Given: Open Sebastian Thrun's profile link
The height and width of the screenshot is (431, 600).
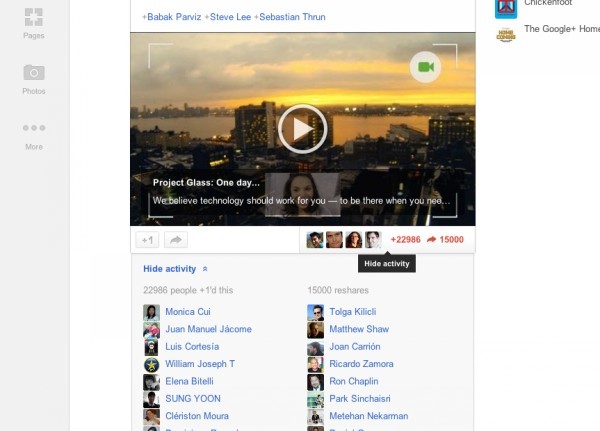Looking at the screenshot, I should tap(292, 17).
